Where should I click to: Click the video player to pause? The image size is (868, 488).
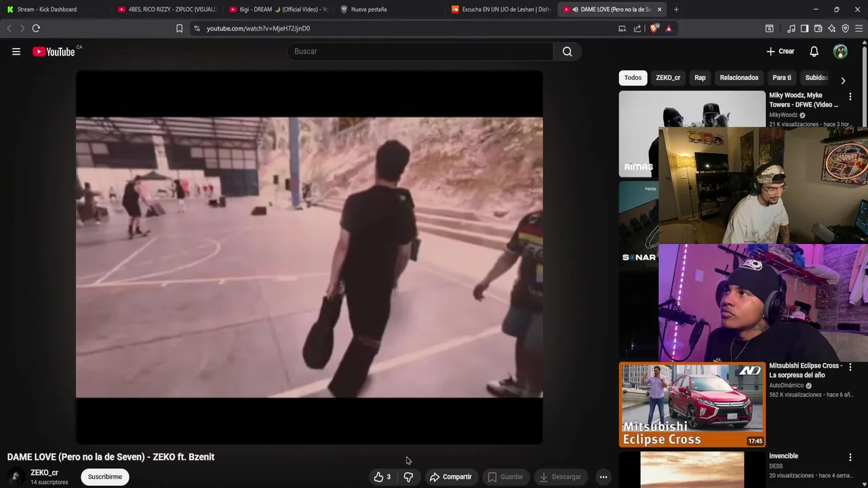309,258
